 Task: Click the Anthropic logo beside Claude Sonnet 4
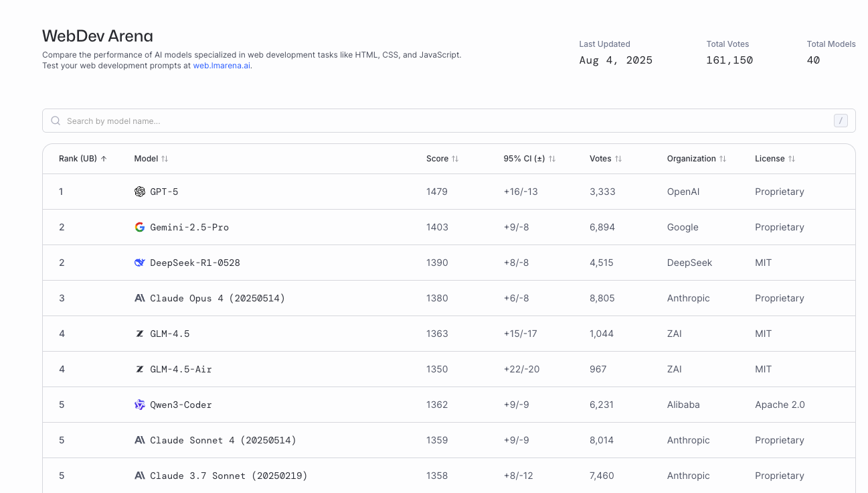140,440
